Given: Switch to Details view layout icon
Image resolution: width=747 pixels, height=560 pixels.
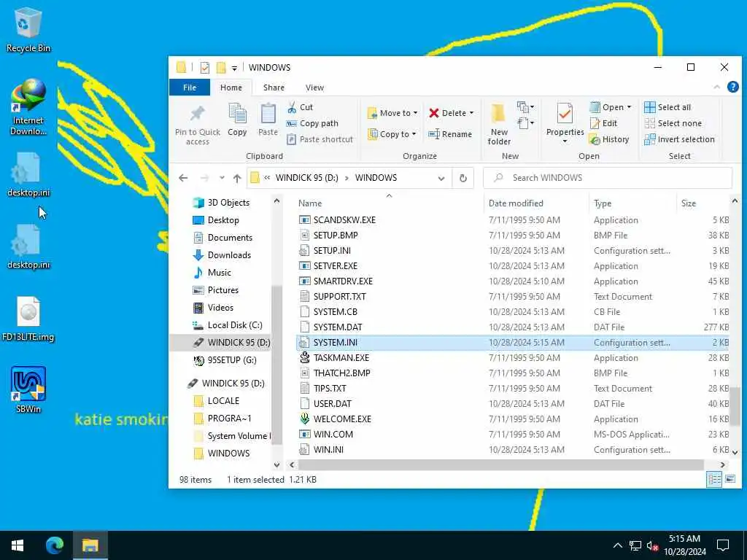Looking at the screenshot, I should pyautogui.click(x=714, y=480).
